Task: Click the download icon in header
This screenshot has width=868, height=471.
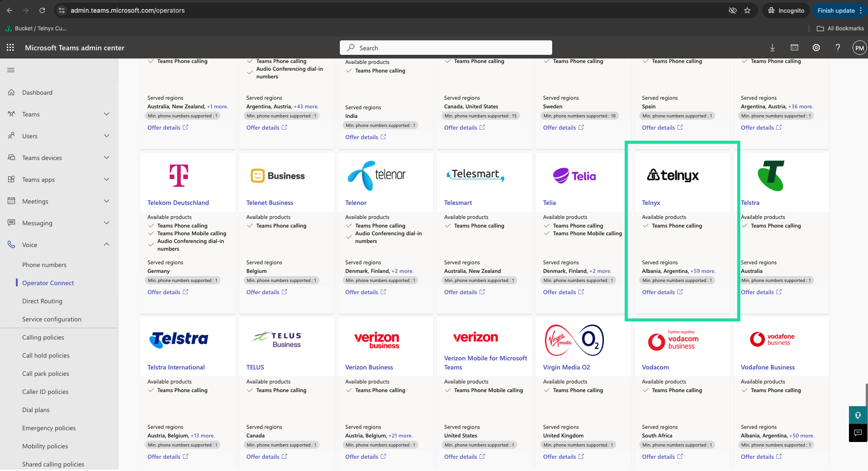Action: (772, 48)
